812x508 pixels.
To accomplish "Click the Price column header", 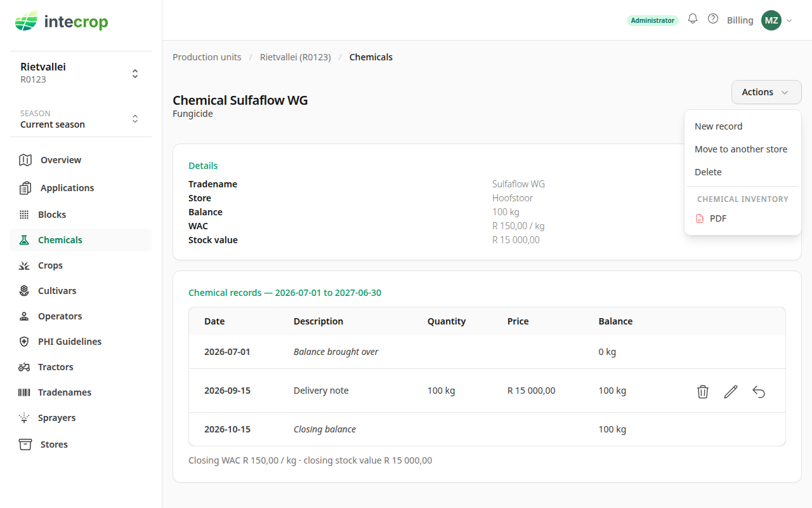I will 518,321.
